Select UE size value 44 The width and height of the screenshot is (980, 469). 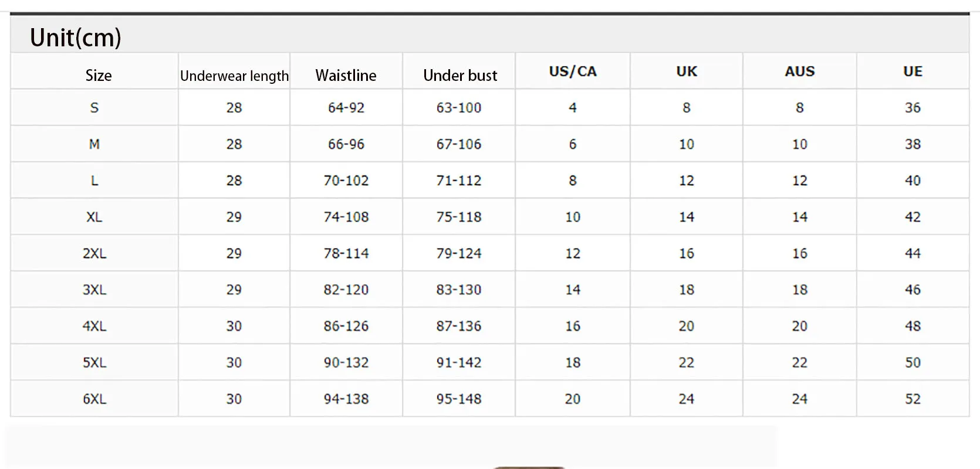(913, 253)
